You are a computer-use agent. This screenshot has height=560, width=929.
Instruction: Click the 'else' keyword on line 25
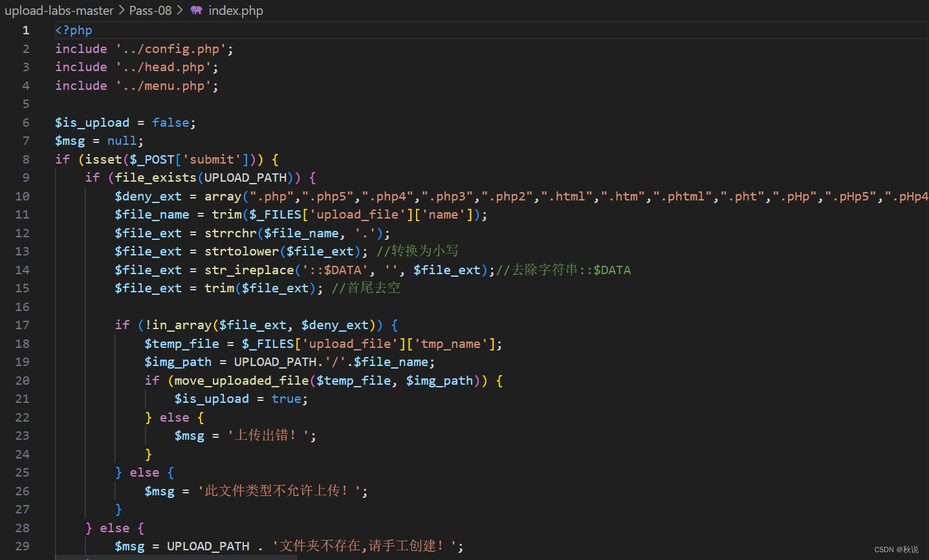[145, 473]
